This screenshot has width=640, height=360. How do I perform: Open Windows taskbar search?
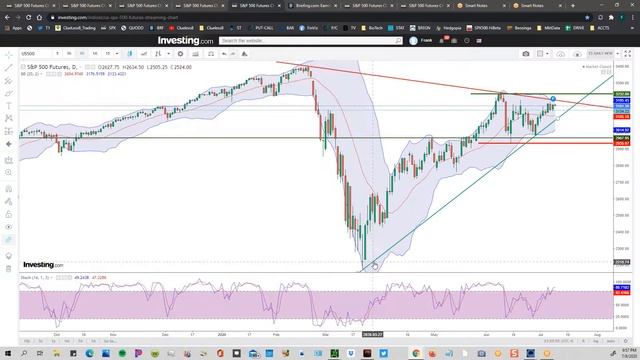click(x=24, y=353)
